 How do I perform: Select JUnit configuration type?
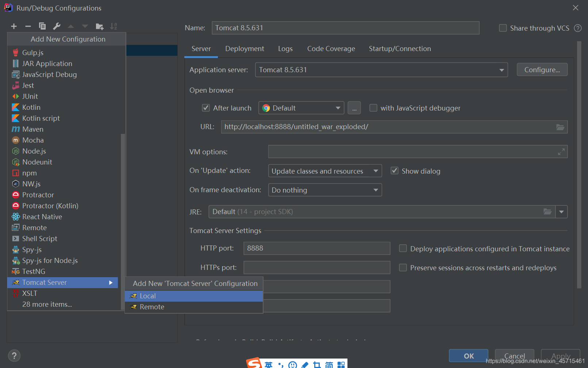point(63,96)
